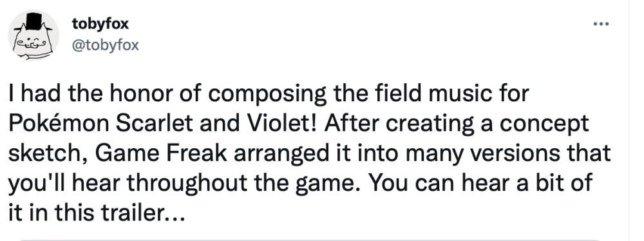The height and width of the screenshot is (241, 644).
Task: Open the tweet's three-dot more options menu
Action: click(x=601, y=24)
